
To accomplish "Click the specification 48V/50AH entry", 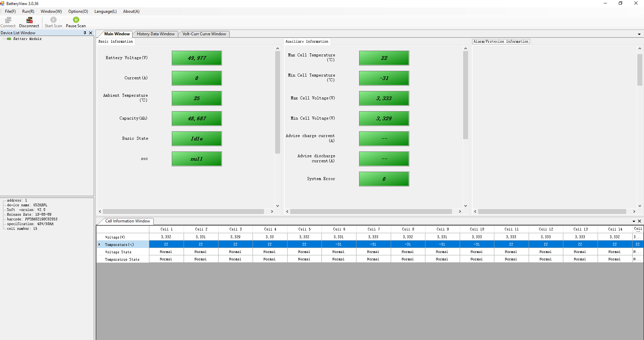I will (x=30, y=224).
